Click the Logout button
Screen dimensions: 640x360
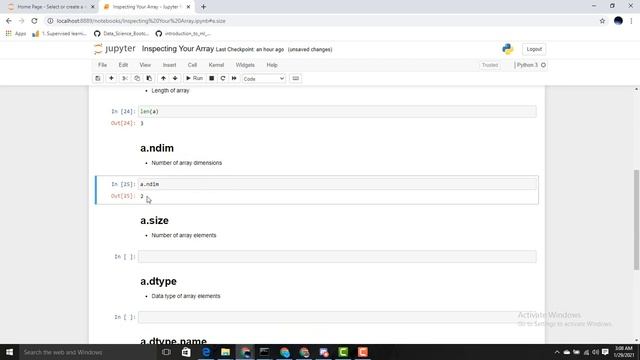coord(534,49)
